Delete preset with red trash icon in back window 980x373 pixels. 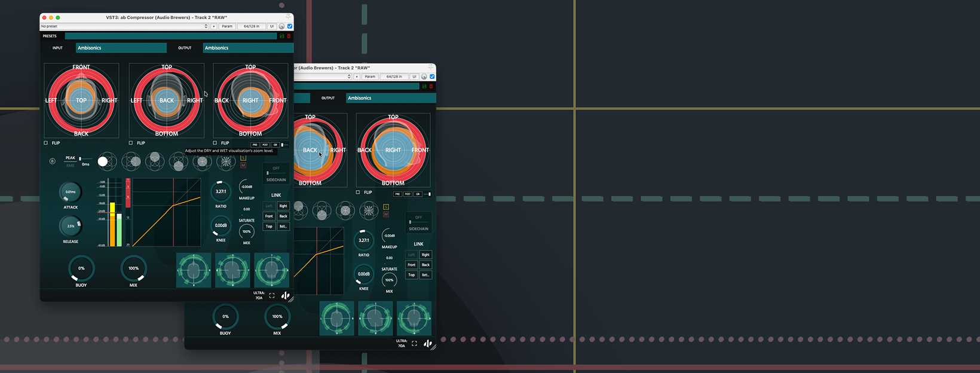[431, 86]
